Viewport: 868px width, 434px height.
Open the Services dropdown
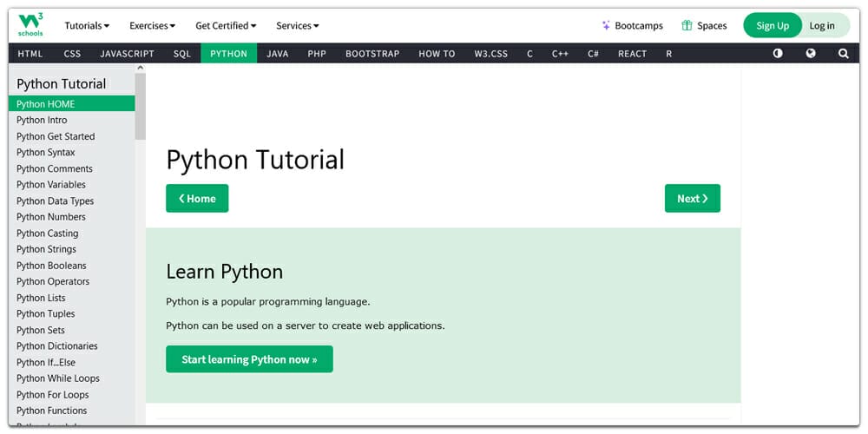(298, 25)
